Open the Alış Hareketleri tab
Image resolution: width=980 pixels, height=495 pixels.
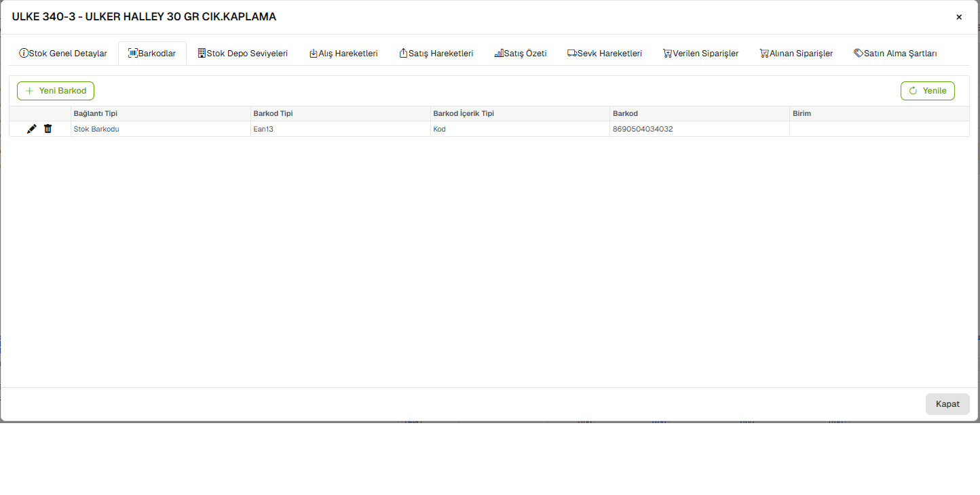(343, 54)
